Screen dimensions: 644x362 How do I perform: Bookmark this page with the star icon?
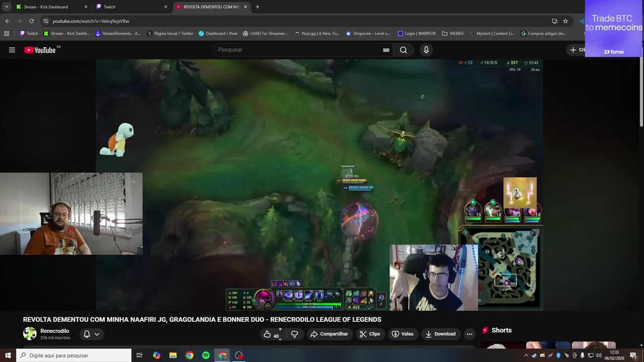566,21
